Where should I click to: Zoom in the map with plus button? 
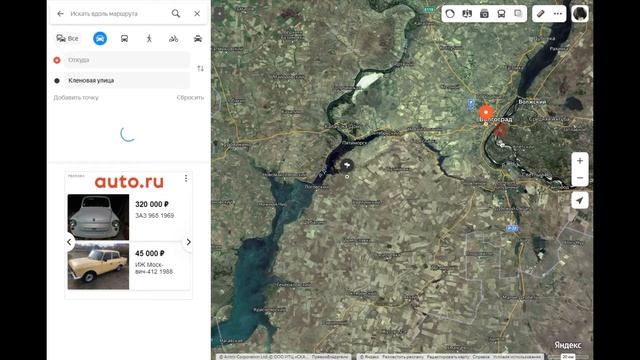580,161
